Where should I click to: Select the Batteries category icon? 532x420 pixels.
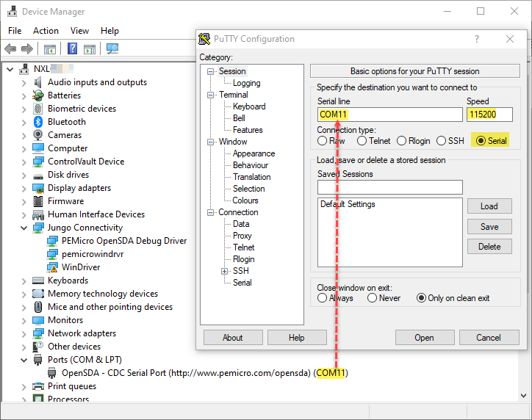click(38, 95)
